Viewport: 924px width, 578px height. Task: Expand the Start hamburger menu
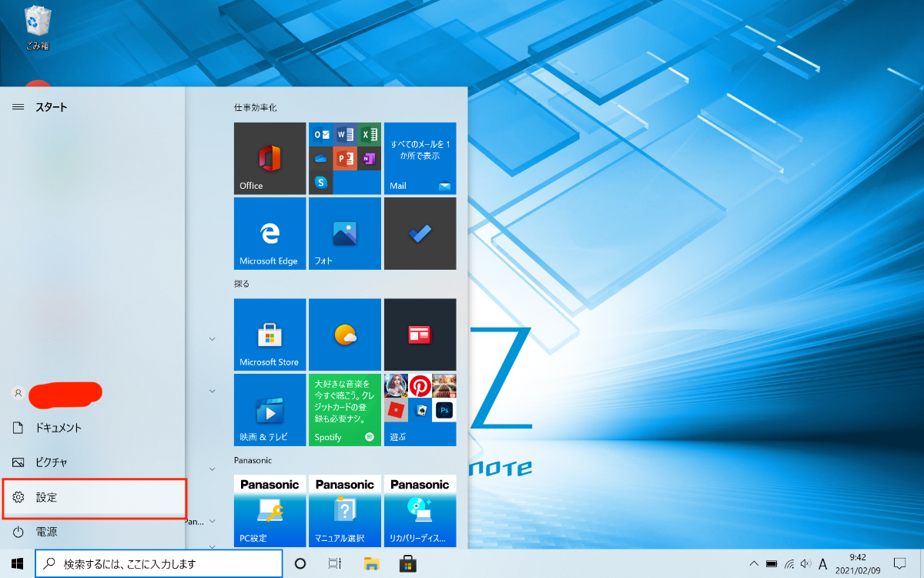point(18,107)
